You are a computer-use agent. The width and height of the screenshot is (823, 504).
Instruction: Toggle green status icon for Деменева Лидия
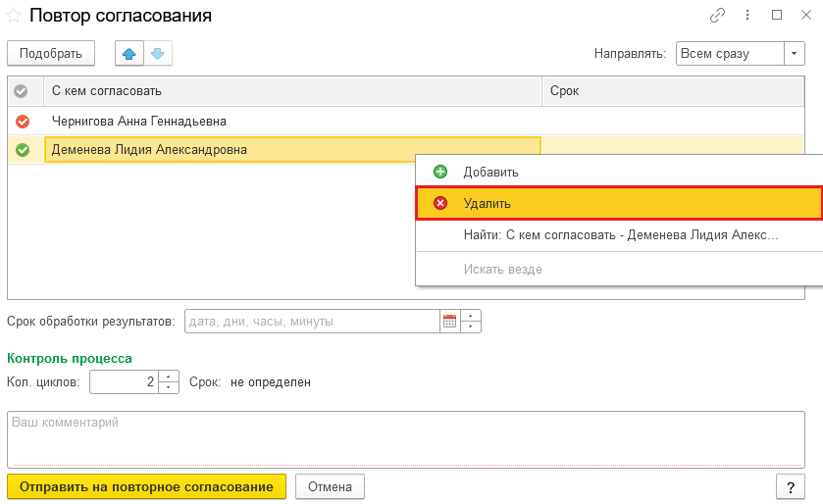23,150
